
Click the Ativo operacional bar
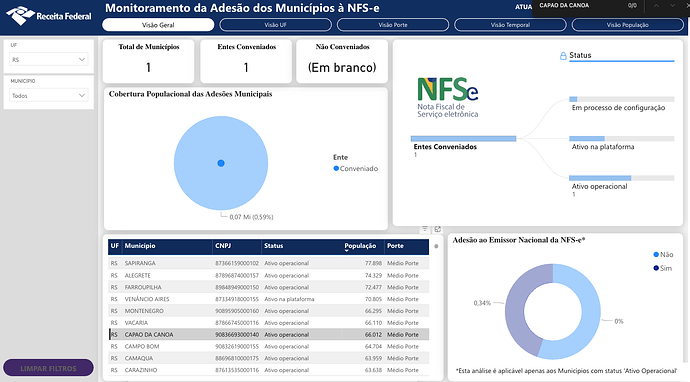pos(621,178)
